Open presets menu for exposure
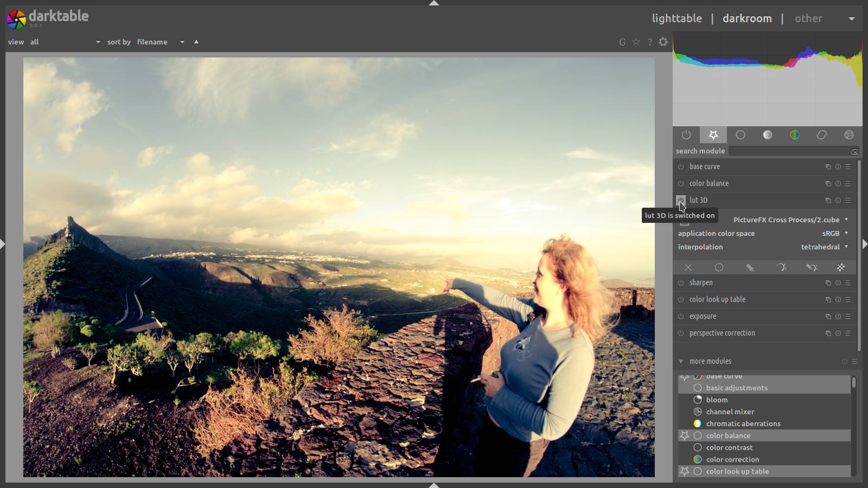 (x=848, y=317)
